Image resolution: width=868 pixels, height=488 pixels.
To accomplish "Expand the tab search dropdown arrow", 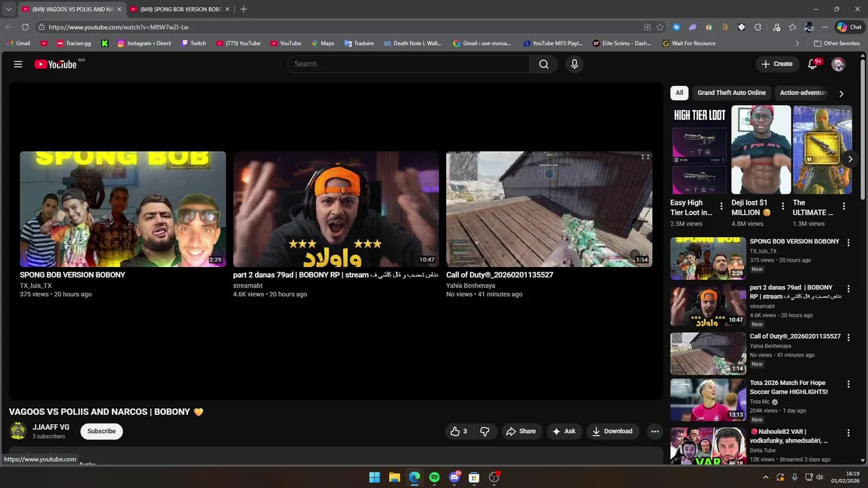I will coord(9,9).
